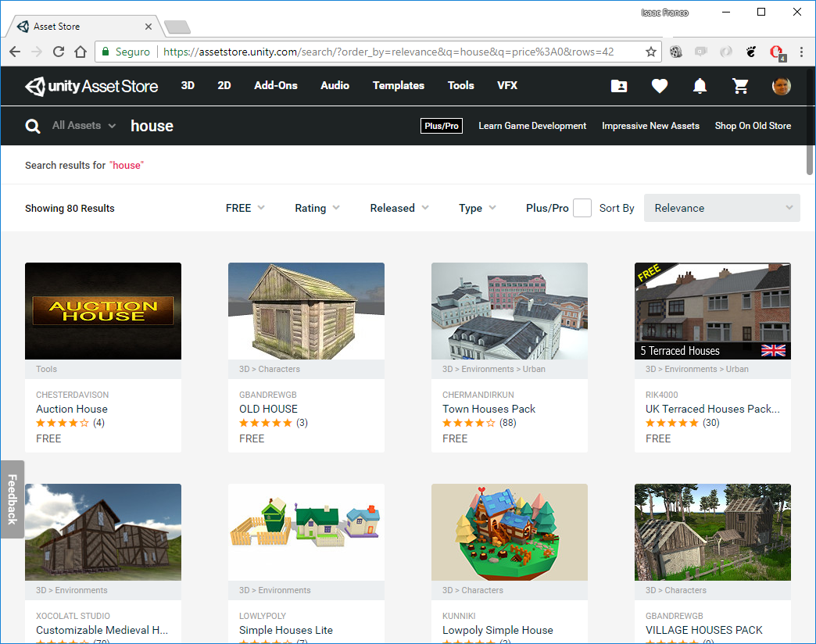This screenshot has height=644, width=816.
Task: Bookmark this page with the star icon
Action: coord(650,52)
